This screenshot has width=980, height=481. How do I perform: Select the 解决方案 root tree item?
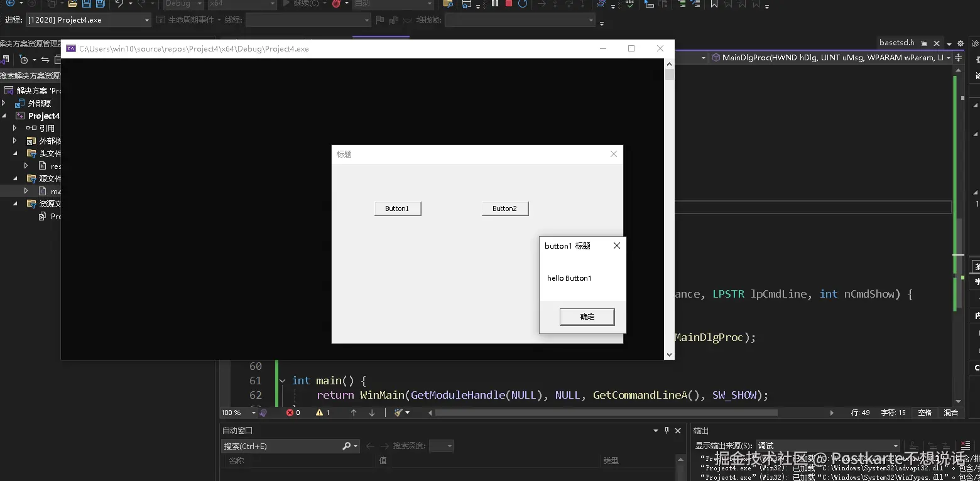pos(33,90)
